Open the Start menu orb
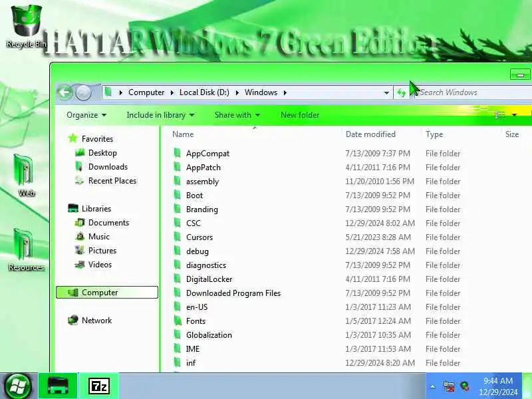The width and height of the screenshot is (532, 399). click(19, 386)
